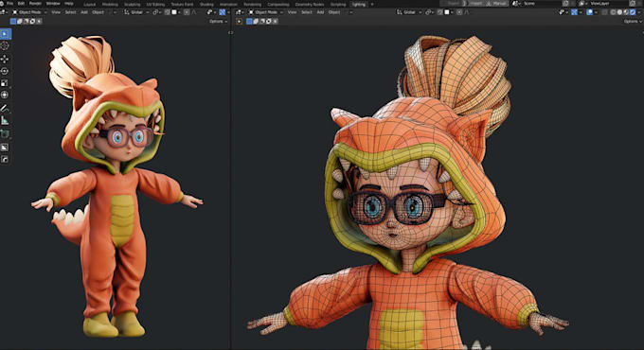This screenshot has width=644, height=350.
Task: Toggle snapping in the left viewport header
Action: [168, 12]
